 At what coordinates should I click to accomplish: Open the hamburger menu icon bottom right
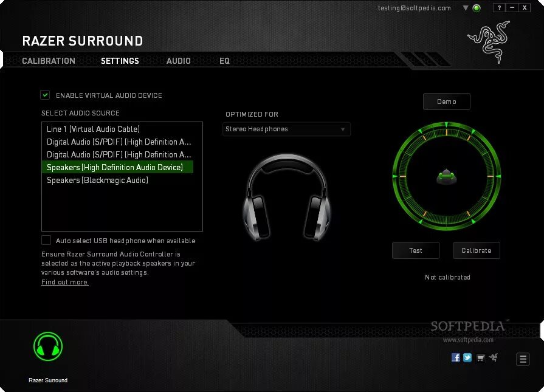(523, 359)
